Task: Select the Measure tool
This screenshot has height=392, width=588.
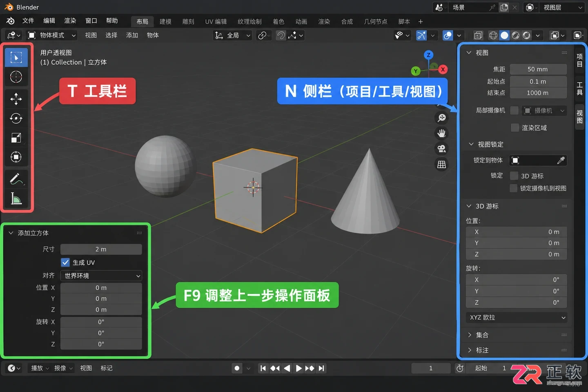Action: pos(16,199)
